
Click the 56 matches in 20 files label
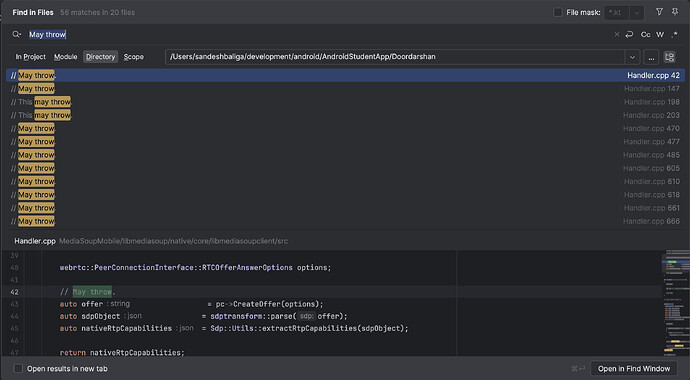coord(97,12)
